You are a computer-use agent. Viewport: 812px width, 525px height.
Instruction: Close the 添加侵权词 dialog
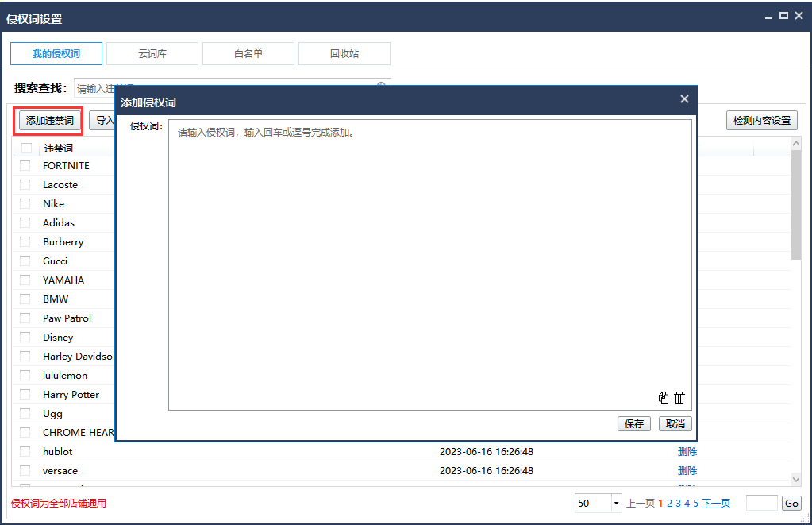pyautogui.click(x=684, y=99)
